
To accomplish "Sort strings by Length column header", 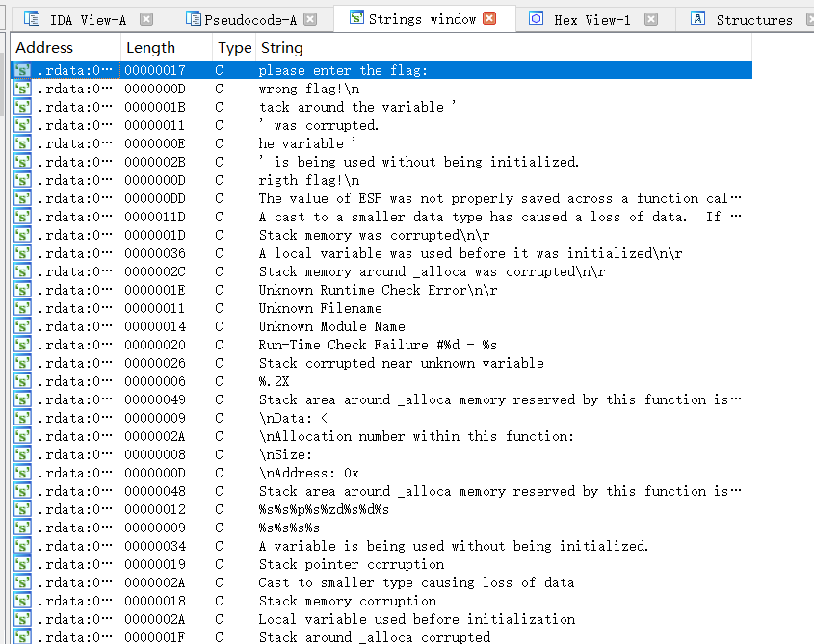I will pyautogui.click(x=150, y=47).
